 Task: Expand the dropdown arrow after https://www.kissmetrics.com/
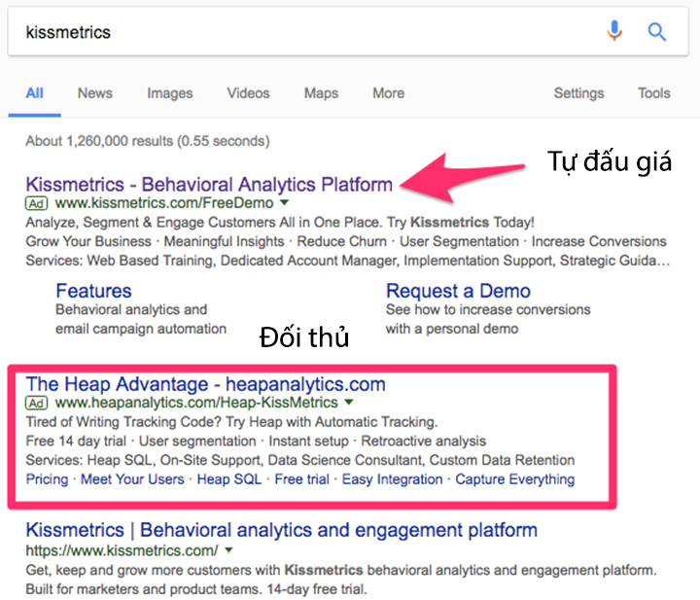[x=229, y=550]
